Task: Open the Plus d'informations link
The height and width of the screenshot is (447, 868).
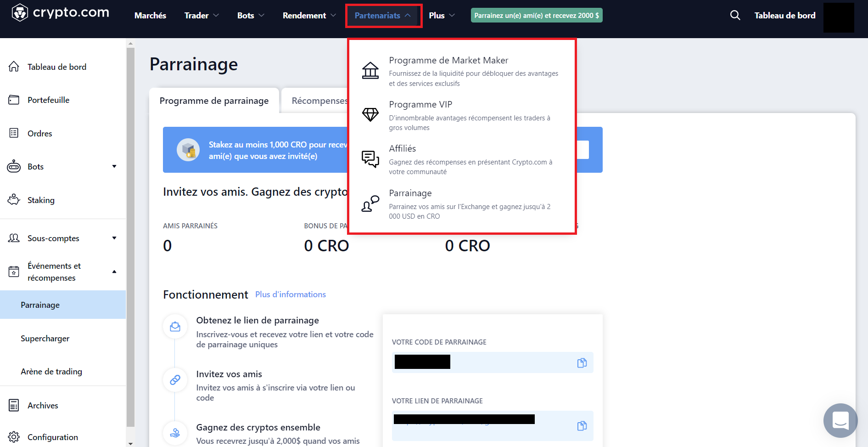Action: click(x=290, y=294)
